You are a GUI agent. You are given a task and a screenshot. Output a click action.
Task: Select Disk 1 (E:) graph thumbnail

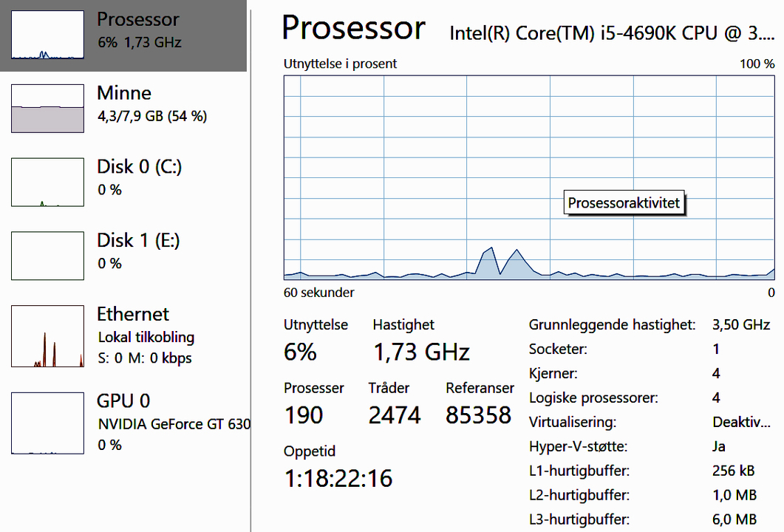(47, 256)
